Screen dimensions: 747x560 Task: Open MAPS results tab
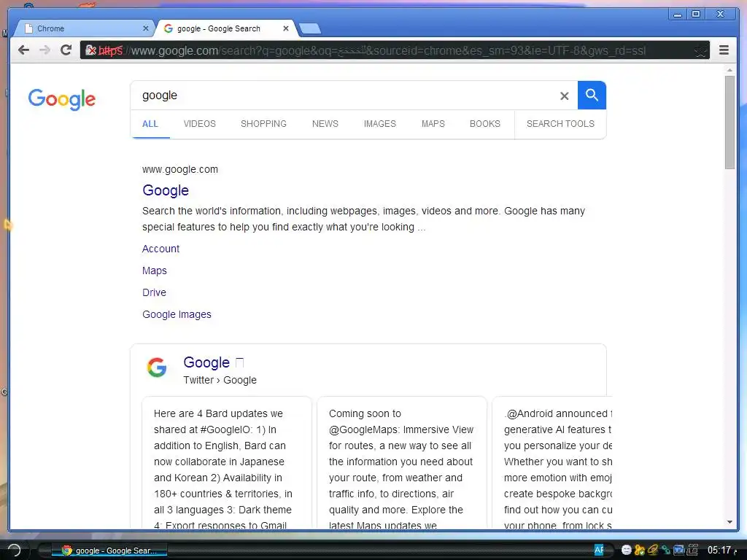pos(433,124)
